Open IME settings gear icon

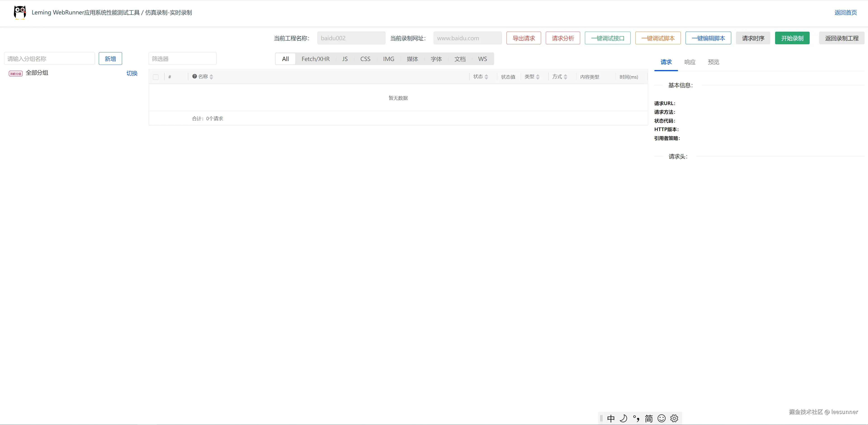[x=674, y=418]
